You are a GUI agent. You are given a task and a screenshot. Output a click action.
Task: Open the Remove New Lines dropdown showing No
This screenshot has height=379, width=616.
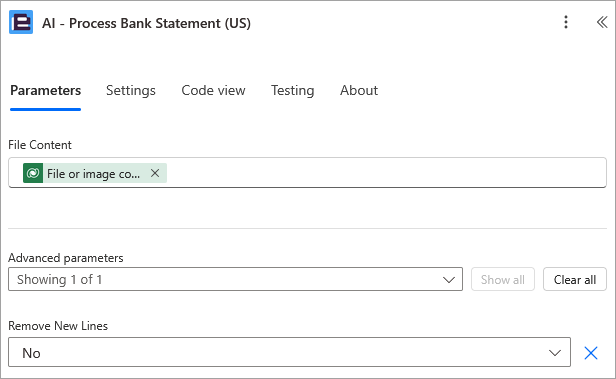click(290, 352)
